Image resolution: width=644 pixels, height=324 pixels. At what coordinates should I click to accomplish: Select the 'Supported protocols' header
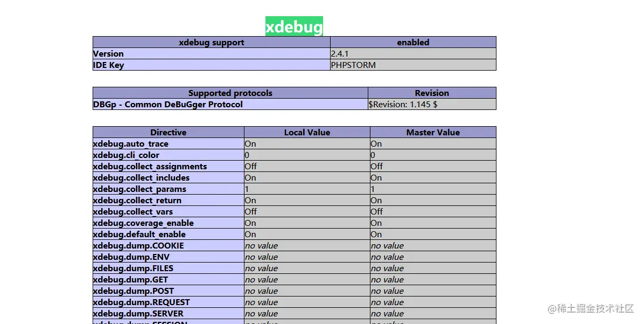click(x=230, y=93)
